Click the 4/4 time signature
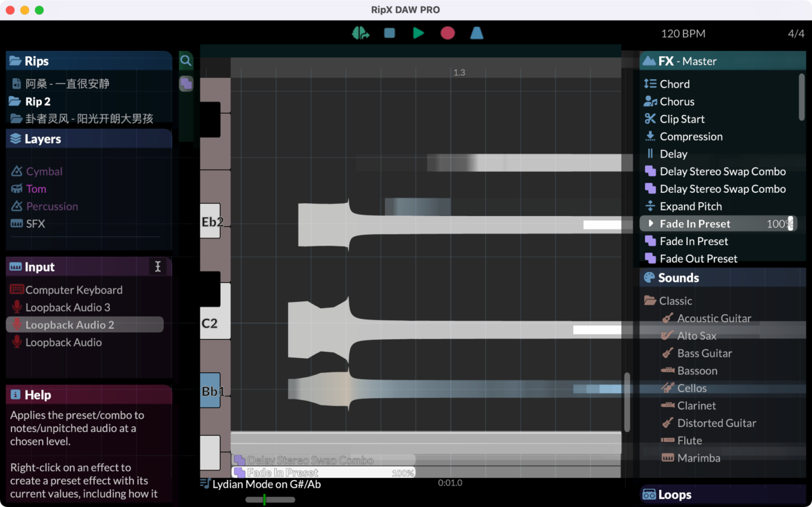The height and width of the screenshot is (507, 812). tap(796, 34)
